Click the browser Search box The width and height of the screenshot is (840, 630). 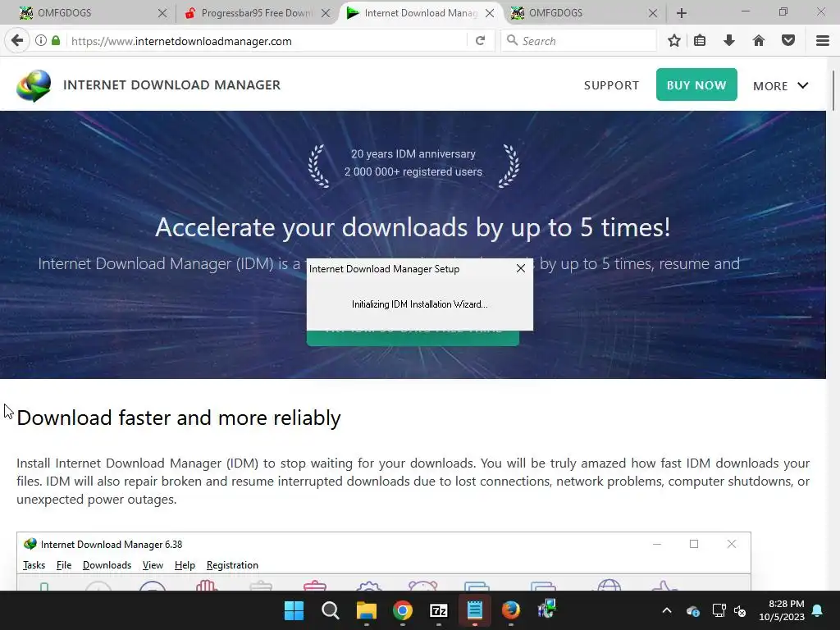pos(578,41)
